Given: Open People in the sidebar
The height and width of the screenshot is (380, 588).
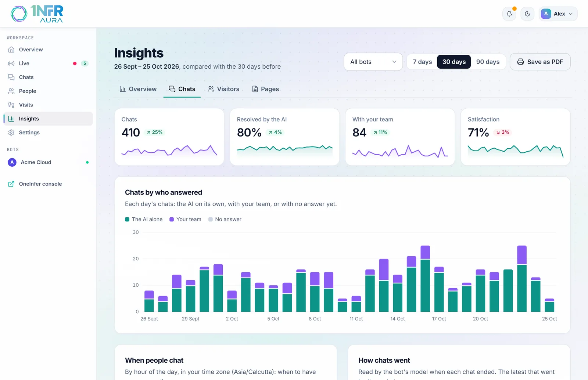Looking at the screenshot, I should pyautogui.click(x=48, y=91).
